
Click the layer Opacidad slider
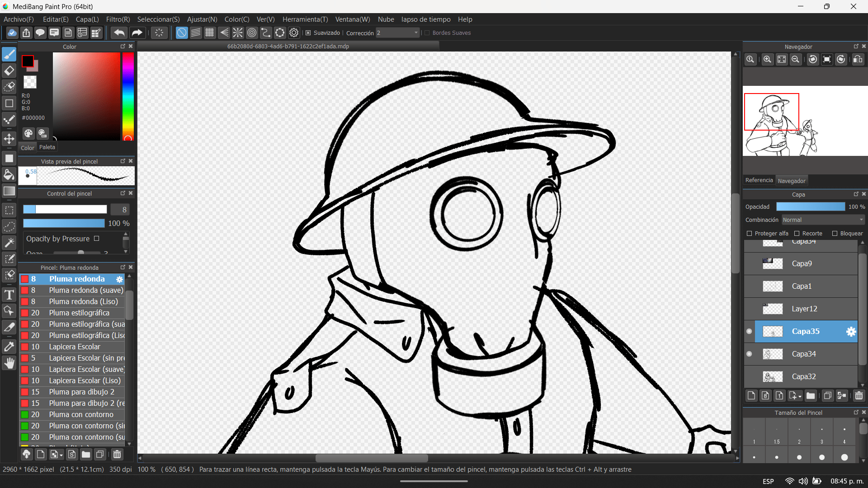coord(810,206)
